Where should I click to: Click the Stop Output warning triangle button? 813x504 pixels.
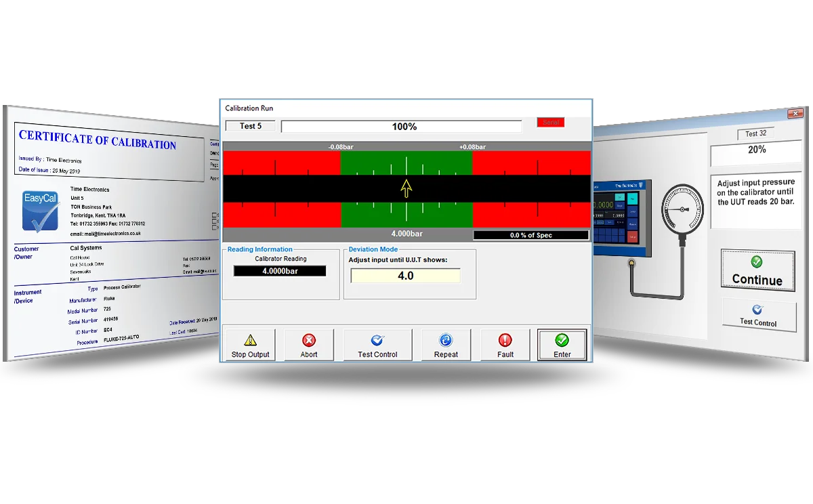tap(250, 345)
